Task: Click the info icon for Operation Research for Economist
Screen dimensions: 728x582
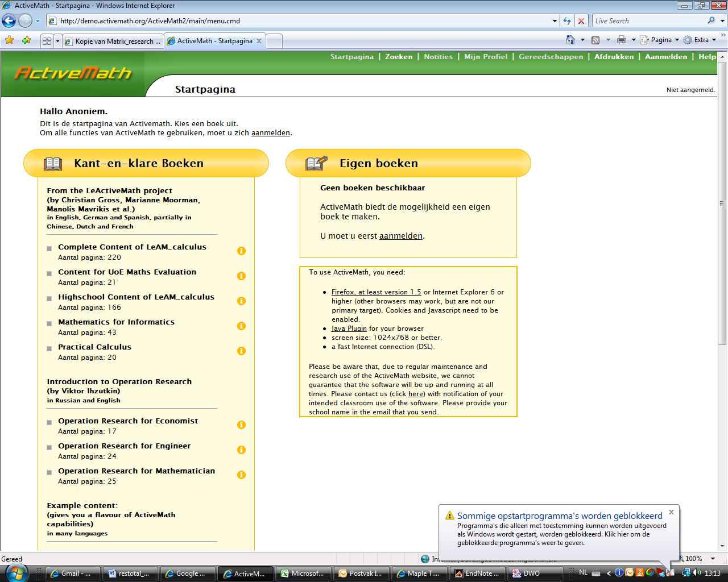Action: (241, 425)
